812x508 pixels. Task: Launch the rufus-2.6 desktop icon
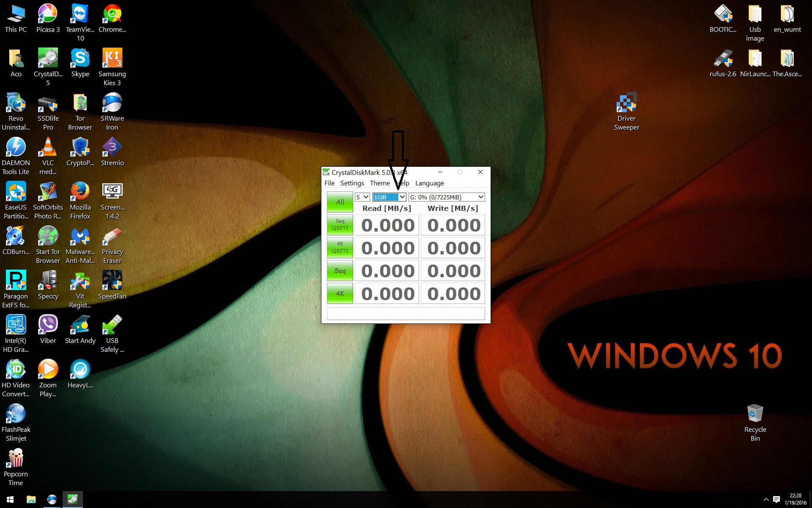723,59
